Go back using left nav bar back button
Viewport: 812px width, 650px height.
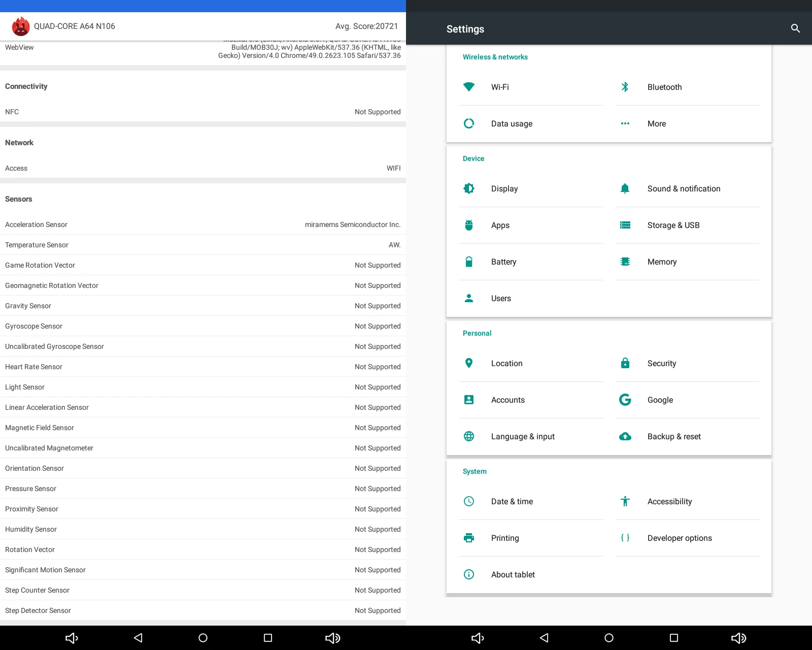[x=138, y=638]
